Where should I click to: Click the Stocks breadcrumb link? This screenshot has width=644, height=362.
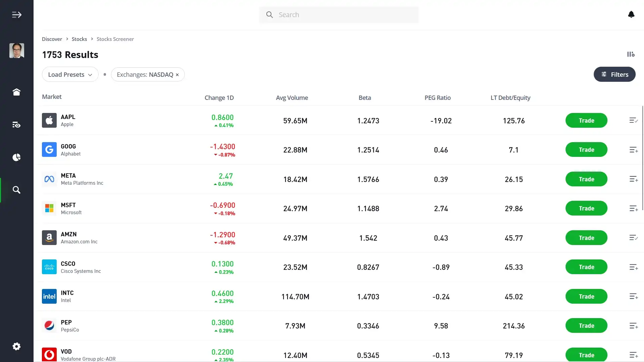click(79, 39)
